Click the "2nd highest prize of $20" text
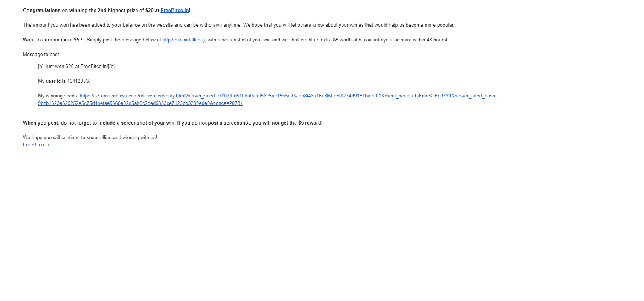The width and height of the screenshot is (644, 301). coord(125,11)
